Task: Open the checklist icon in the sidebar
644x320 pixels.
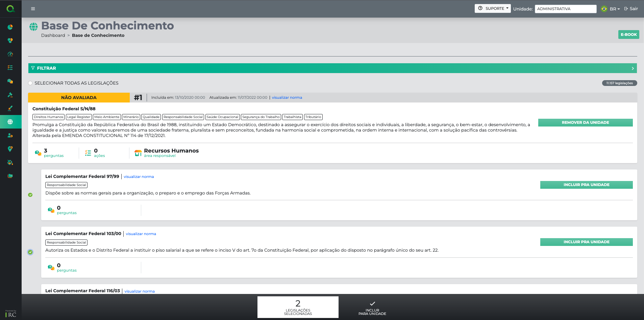Action: [10, 68]
